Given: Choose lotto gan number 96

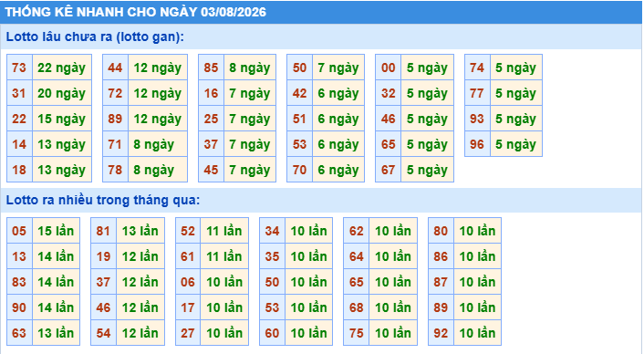Looking at the screenshot, I should pos(477,144).
